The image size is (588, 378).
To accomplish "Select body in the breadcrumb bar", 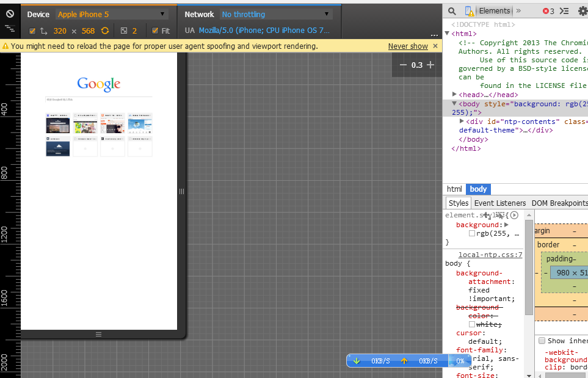I will 478,189.
